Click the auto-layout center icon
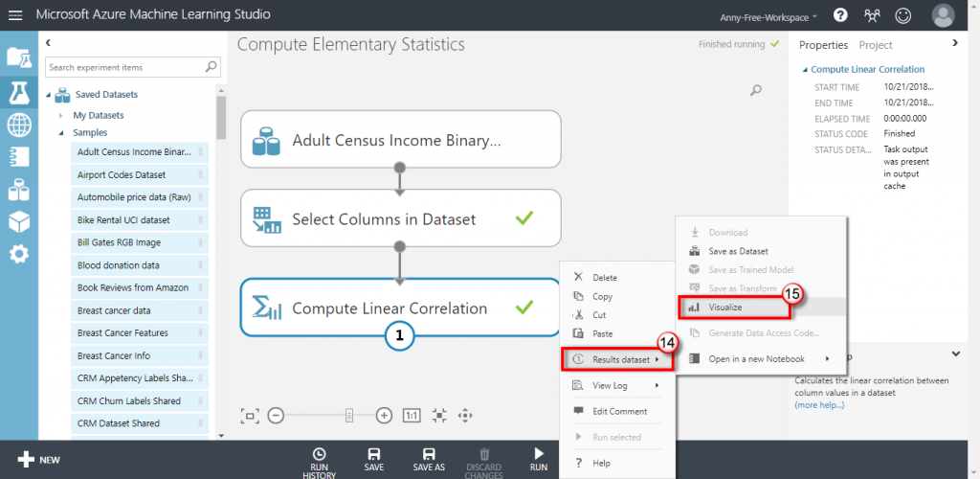Image resolution: width=980 pixels, height=479 pixels. pyautogui.click(x=439, y=415)
